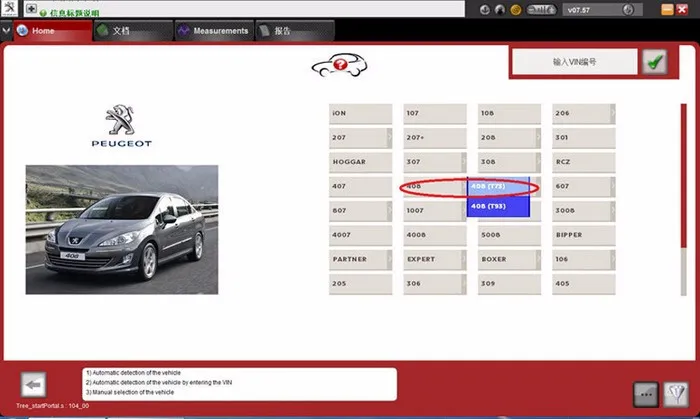Viewport: 700px width, 419px height.
Task: Select the 207+ model
Action: [434, 138]
